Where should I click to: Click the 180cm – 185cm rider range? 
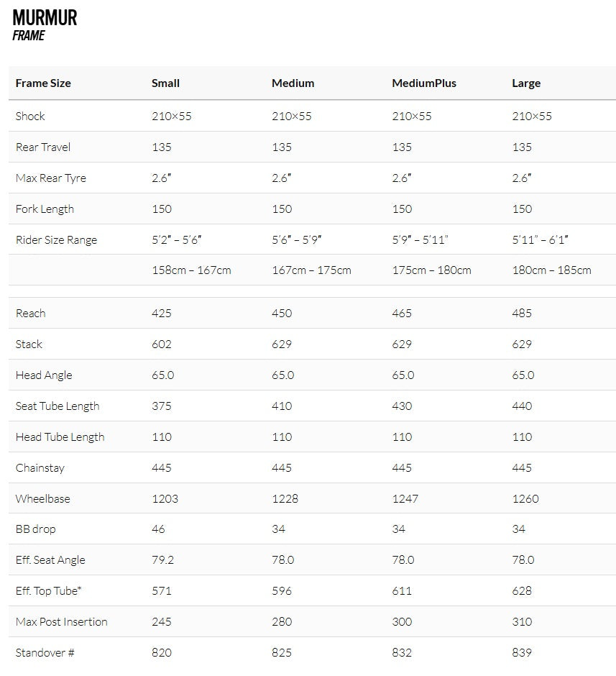551,270
